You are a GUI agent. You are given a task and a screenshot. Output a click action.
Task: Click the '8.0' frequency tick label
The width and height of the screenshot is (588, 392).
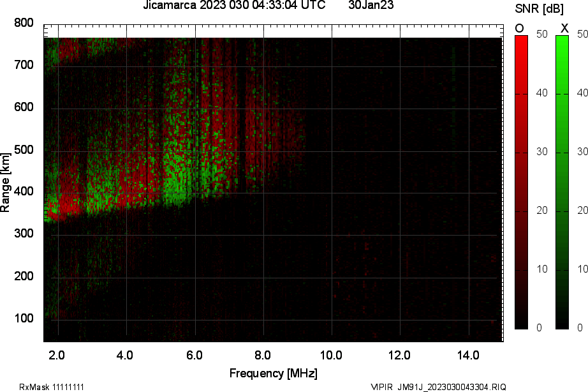[263, 355]
